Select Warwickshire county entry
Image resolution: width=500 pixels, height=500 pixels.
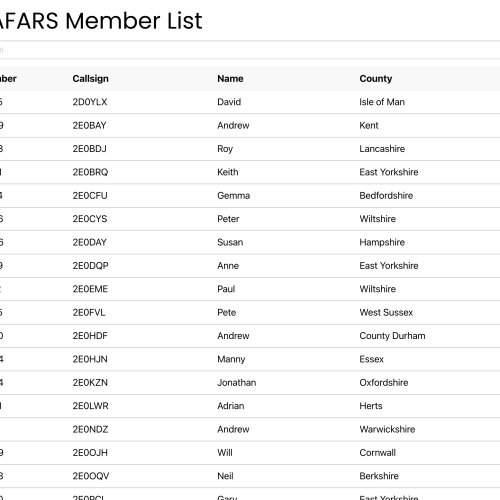(x=387, y=429)
